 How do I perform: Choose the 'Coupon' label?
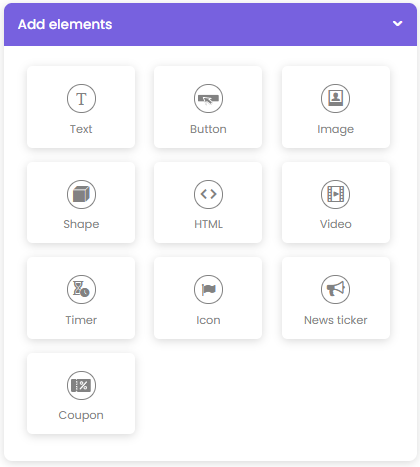81,416
